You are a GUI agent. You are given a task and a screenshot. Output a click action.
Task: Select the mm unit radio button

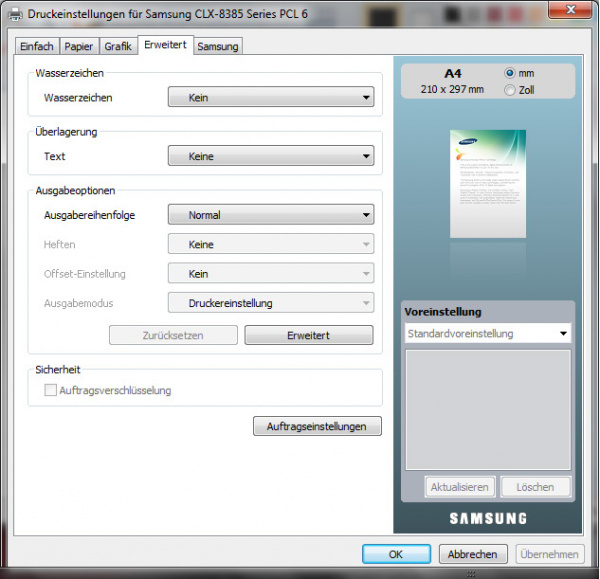pyautogui.click(x=510, y=73)
